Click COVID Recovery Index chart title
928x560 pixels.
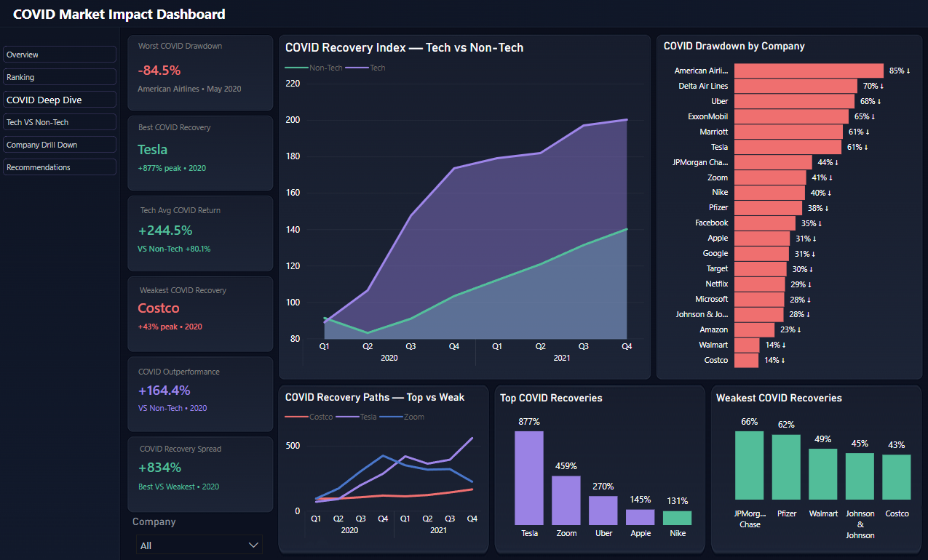[404, 47]
